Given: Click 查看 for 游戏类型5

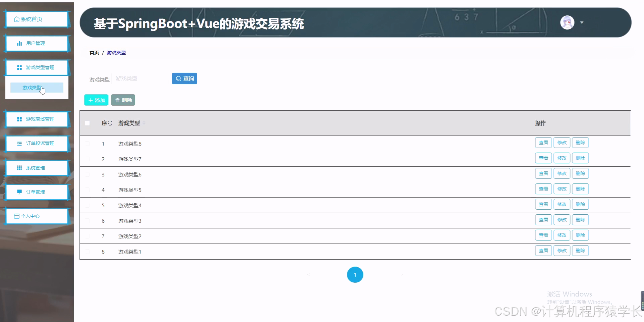Looking at the screenshot, I should coord(543,189).
